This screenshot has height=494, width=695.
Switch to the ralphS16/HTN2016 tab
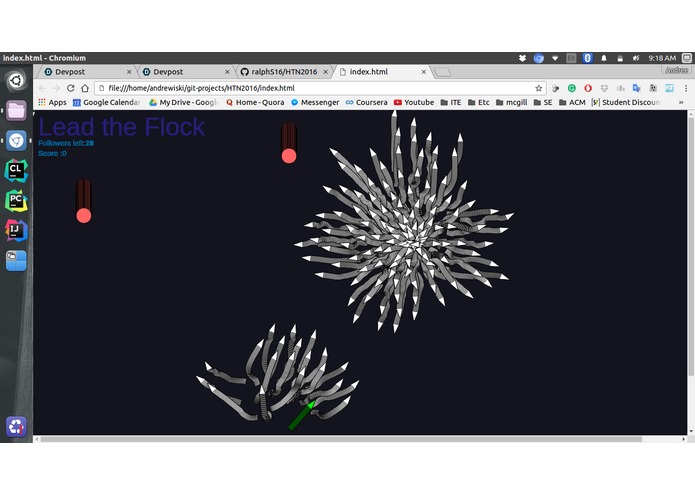pos(285,72)
